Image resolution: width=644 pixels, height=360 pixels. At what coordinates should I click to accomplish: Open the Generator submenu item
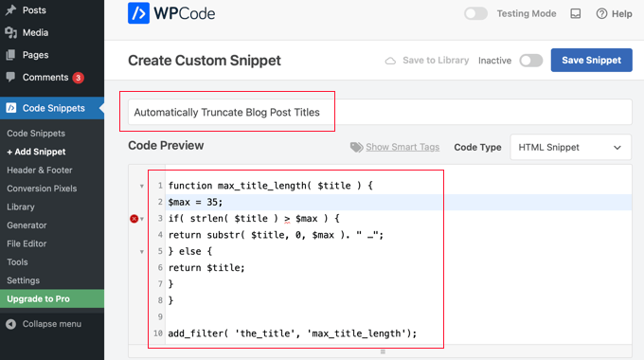coord(27,225)
